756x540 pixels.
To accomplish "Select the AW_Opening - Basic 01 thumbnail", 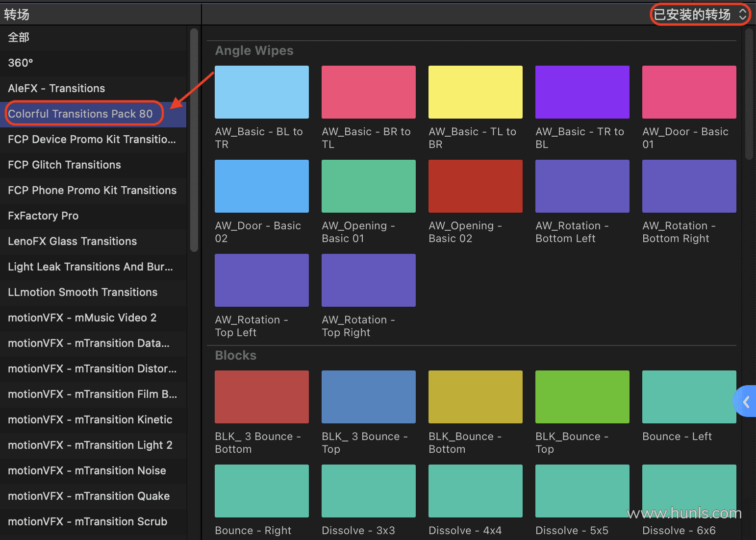I will 368,186.
